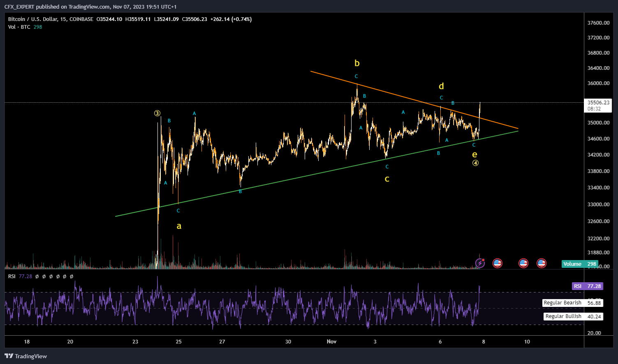This screenshot has height=364, width=618.
Task: Click the 31880.00 price axis label
Action: click(x=598, y=252)
